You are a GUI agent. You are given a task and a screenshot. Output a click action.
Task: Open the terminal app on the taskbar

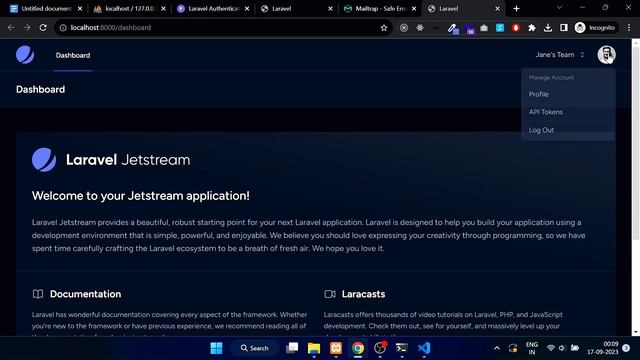[402, 348]
